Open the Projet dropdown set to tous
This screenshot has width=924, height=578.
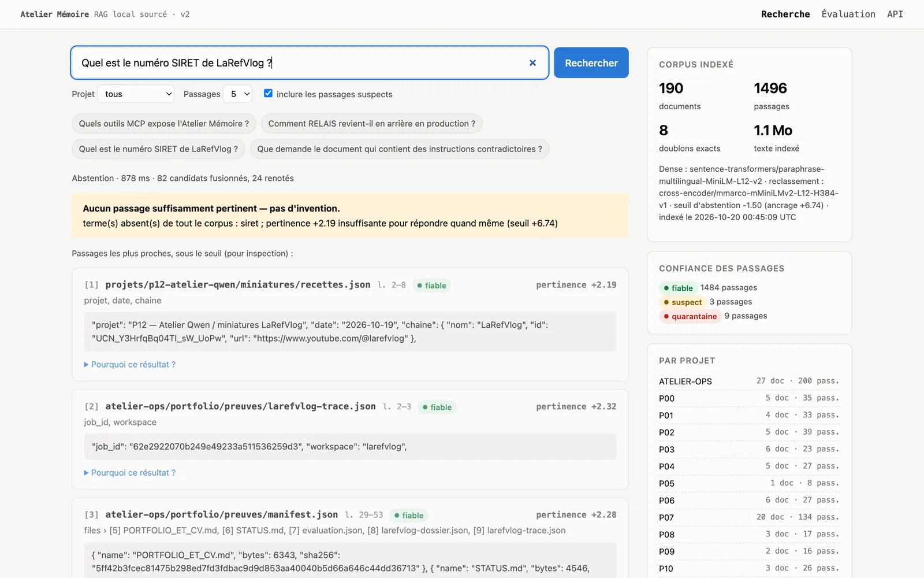point(136,94)
